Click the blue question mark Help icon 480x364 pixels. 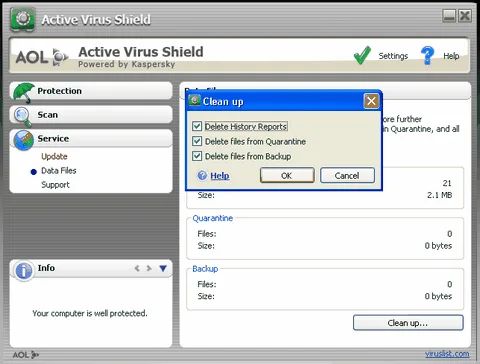click(427, 55)
